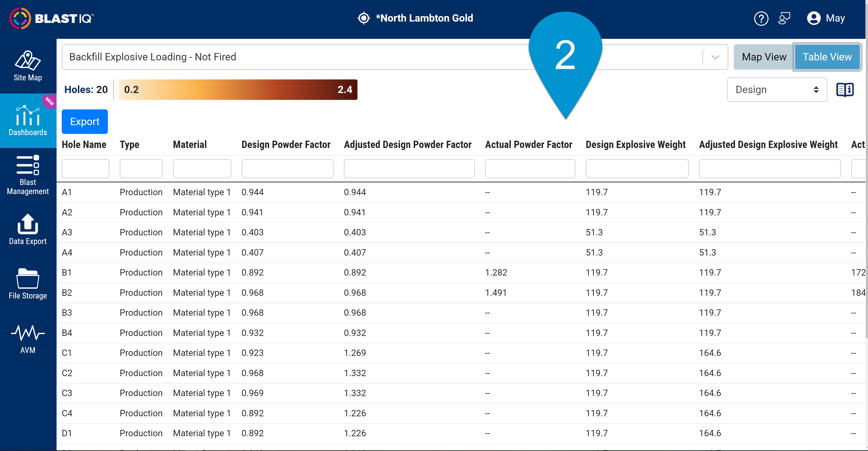Open Blast Management in sidebar
Viewport: 868px width, 451px height.
pos(28,175)
